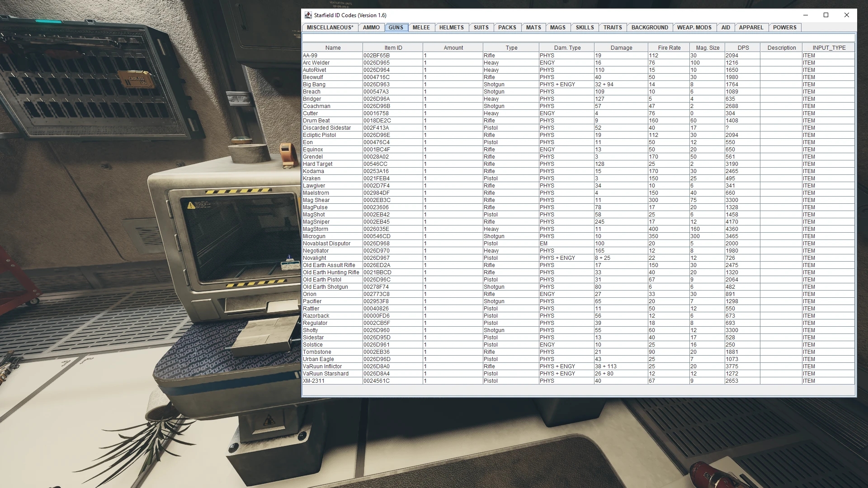Viewport: 868px width, 488px height.
Task: Select the Tombstone row name
Action: coord(332,352)
